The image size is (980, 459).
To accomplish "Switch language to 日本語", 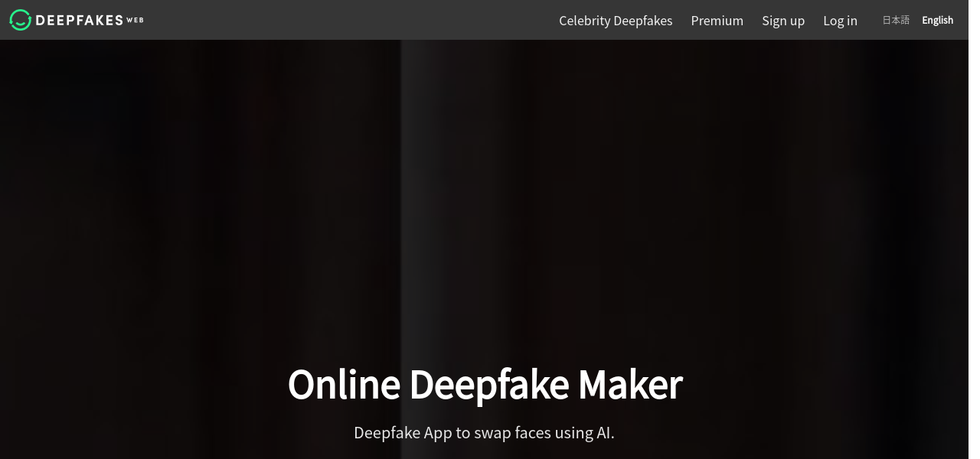I will [896, 21].
